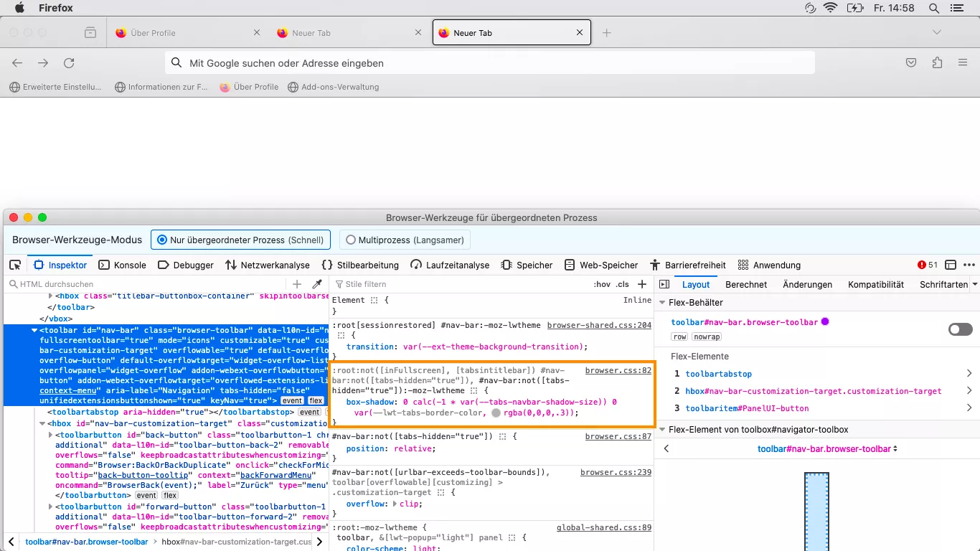The height and width of the screenshot is (551, 980).
Task: Open browser.css:82 source link
Action: (618, 371)
